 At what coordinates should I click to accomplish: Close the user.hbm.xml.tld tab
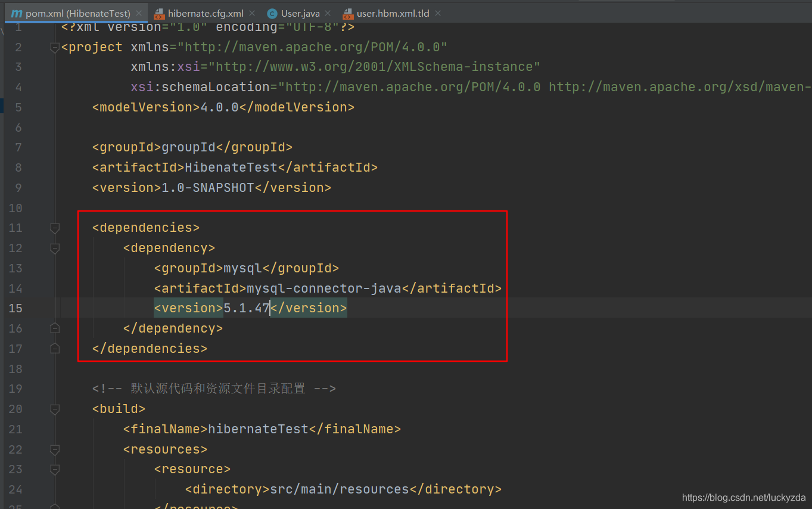(438, 13)
